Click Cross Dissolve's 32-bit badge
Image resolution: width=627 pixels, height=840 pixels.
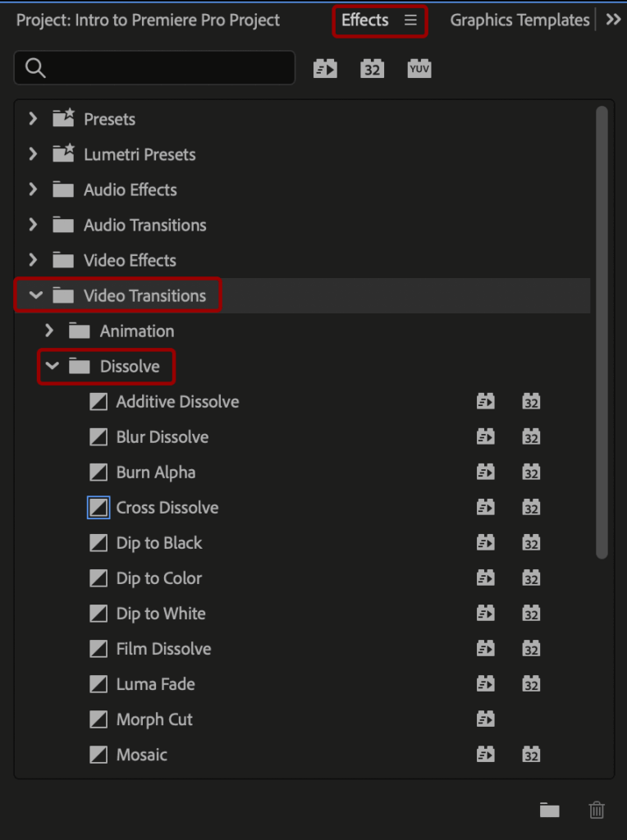click(x=531, y=507)
